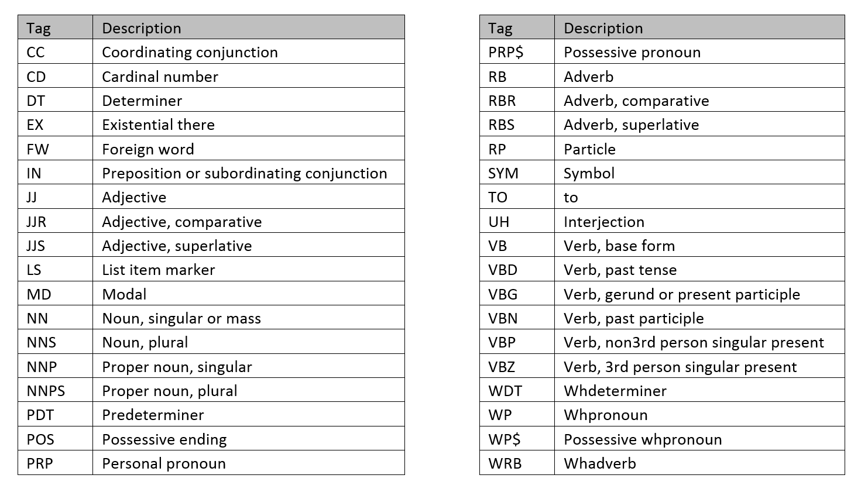Click the 'Whdeterminer' description cell

tap(615, 391)
